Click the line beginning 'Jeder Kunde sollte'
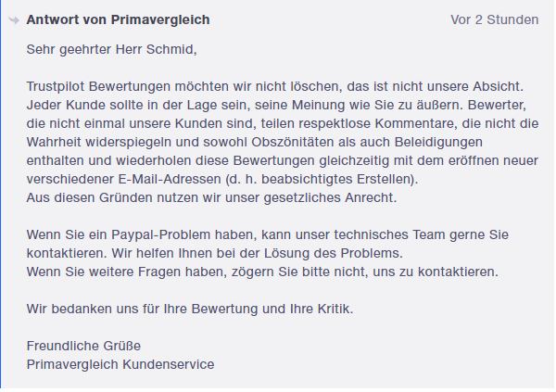The height and width of the screenshot is (392, 556). pos(276,105)
